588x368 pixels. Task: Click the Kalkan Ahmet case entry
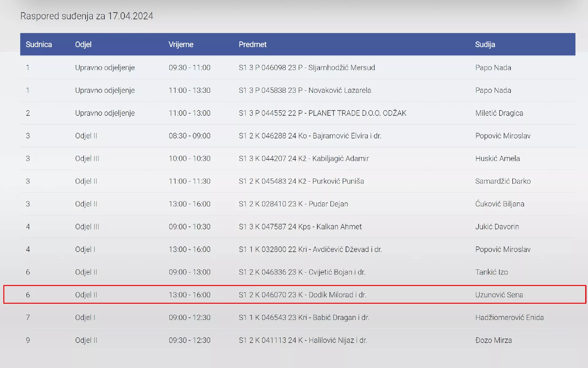(300, 227)
